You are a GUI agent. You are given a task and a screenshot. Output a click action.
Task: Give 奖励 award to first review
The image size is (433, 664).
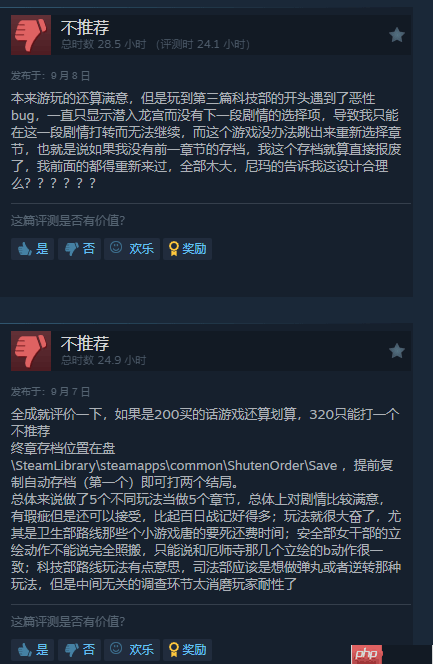(x=187, y=249)
